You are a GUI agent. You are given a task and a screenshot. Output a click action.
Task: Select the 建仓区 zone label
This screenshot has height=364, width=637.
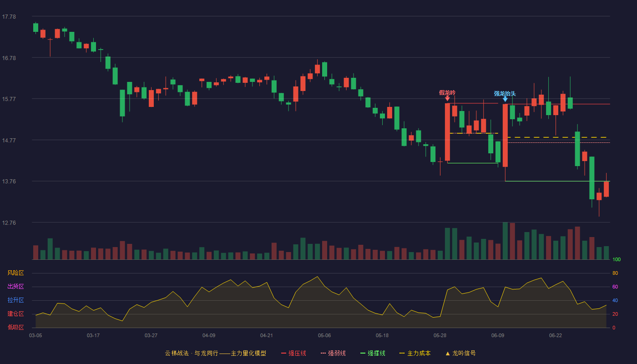tap(15, 314)
